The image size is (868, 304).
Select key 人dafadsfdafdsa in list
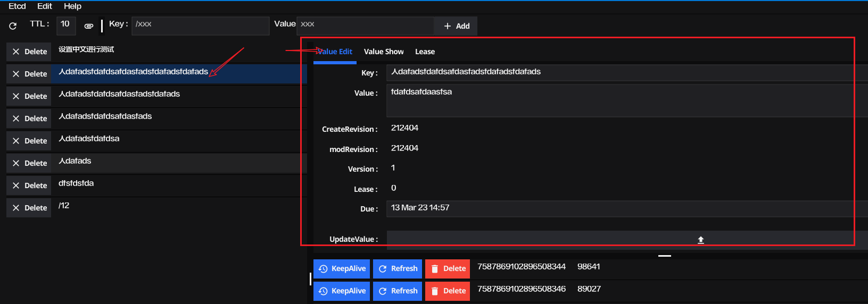click(x=179, y=141)
